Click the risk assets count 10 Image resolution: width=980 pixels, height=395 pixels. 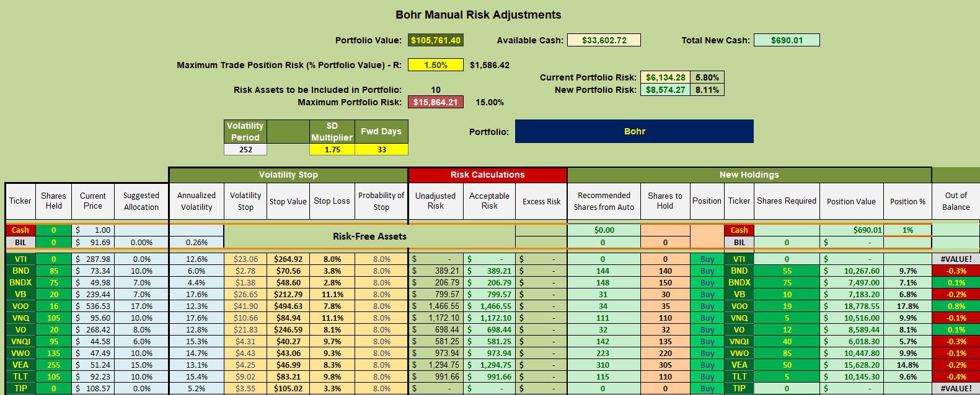pyautogui.click(x=436, y=90)
